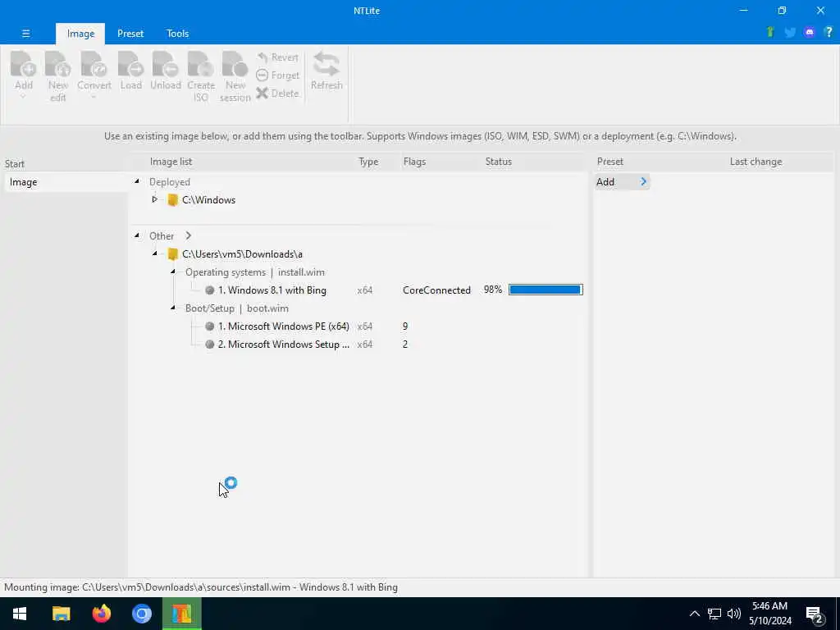The height and width of the screenshot is (630, 840).
Task: Launch Firefox from the taskbar
Action: pos(101,614)
